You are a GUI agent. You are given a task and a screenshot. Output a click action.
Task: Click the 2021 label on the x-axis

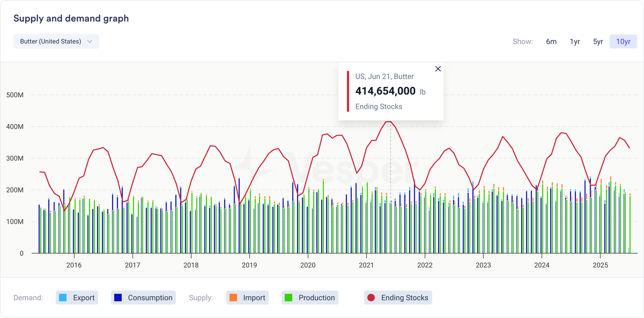[x=366, y=265]
